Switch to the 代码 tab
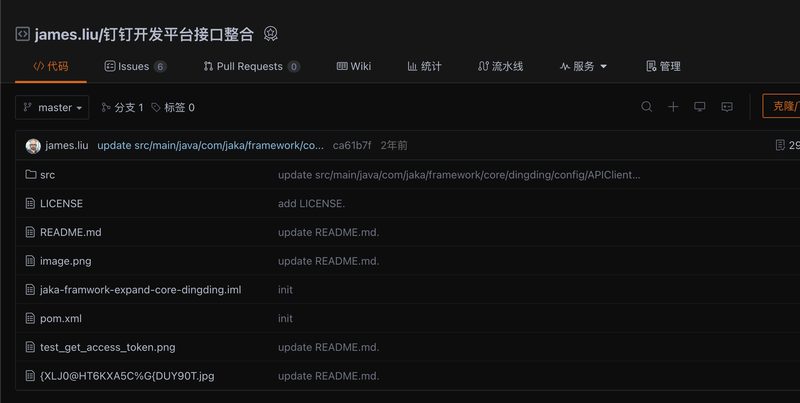 click(51, 66)
